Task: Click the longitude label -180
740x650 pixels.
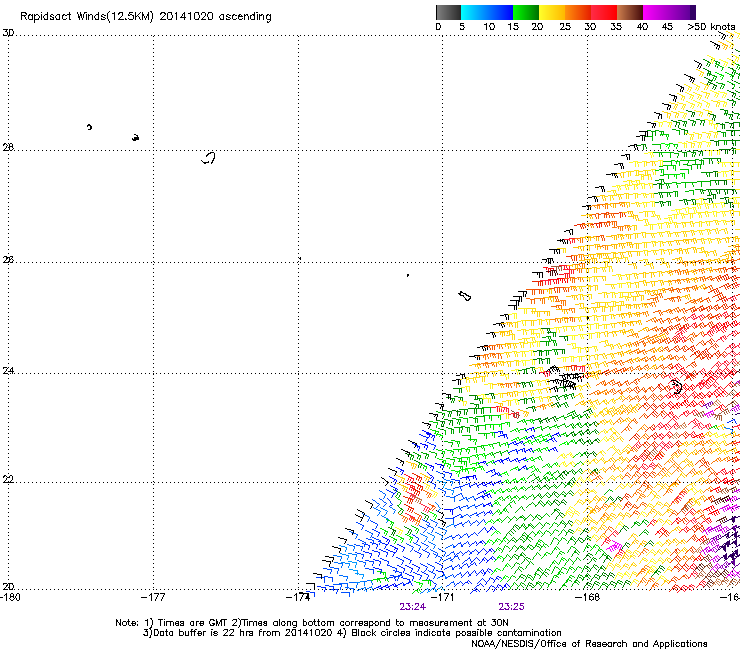Action: click(x=10, y=597)
